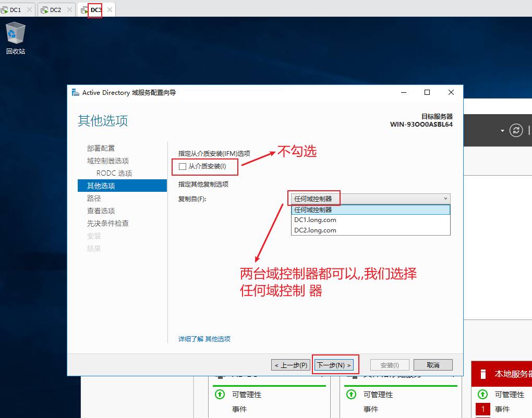The height and width of the screenshot is (418, 532).
Task: Open 本地服务器 tile in Server Manager
Action: coord(501,374)
